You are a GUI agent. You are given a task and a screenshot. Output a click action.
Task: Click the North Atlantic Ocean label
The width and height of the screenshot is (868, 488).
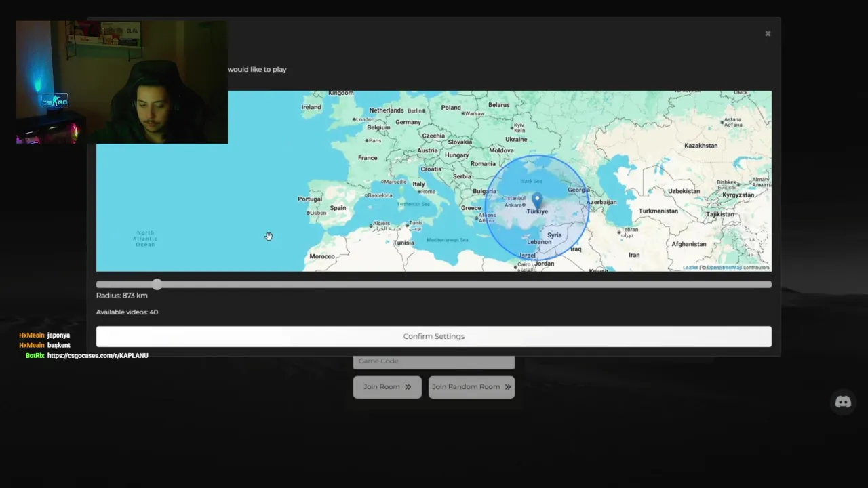point(145,239)
